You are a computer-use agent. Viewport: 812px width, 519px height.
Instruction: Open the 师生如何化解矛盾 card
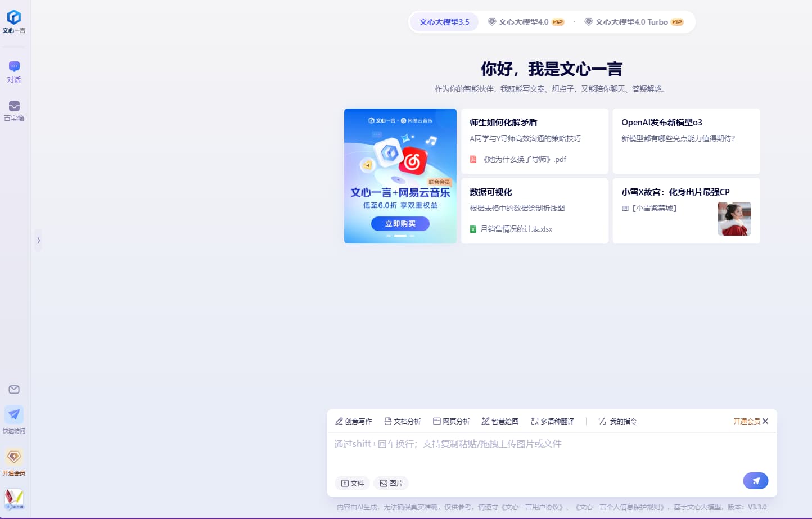(x=535, y=141)
